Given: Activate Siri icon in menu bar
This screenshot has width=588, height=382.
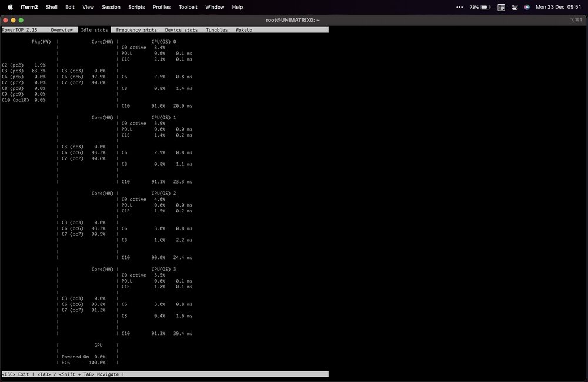Looking at the screenshot, I should 527,7.
